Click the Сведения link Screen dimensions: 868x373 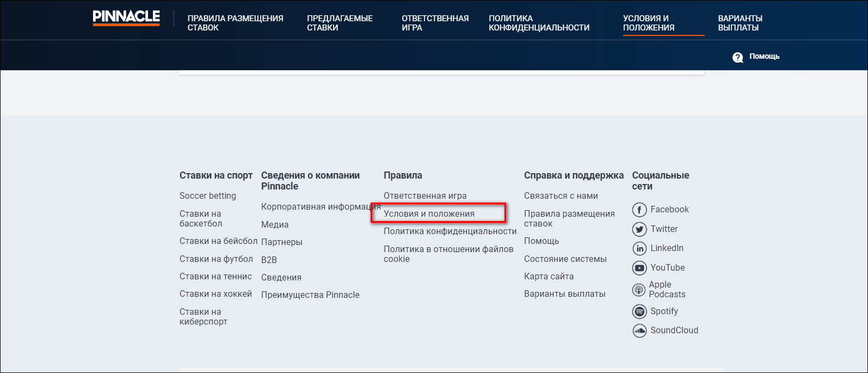[x=281, y=278]
